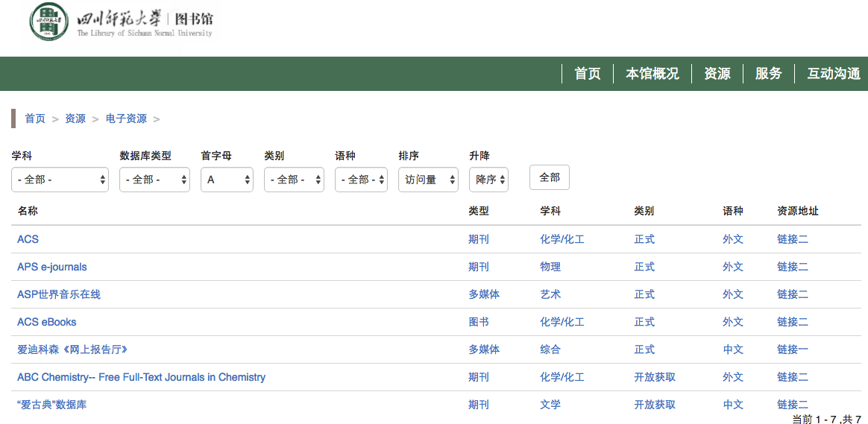The width and height of the screenshot is (868, 424).
Task: Click 外文 language in the APS e-journals row
Action: (733, 267)
